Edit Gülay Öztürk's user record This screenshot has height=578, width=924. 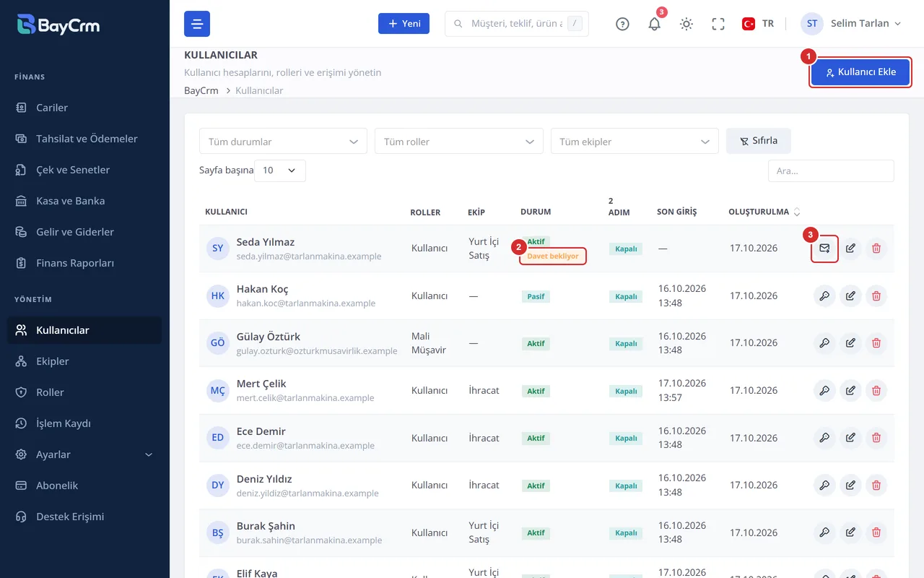(x=850, y=343)
